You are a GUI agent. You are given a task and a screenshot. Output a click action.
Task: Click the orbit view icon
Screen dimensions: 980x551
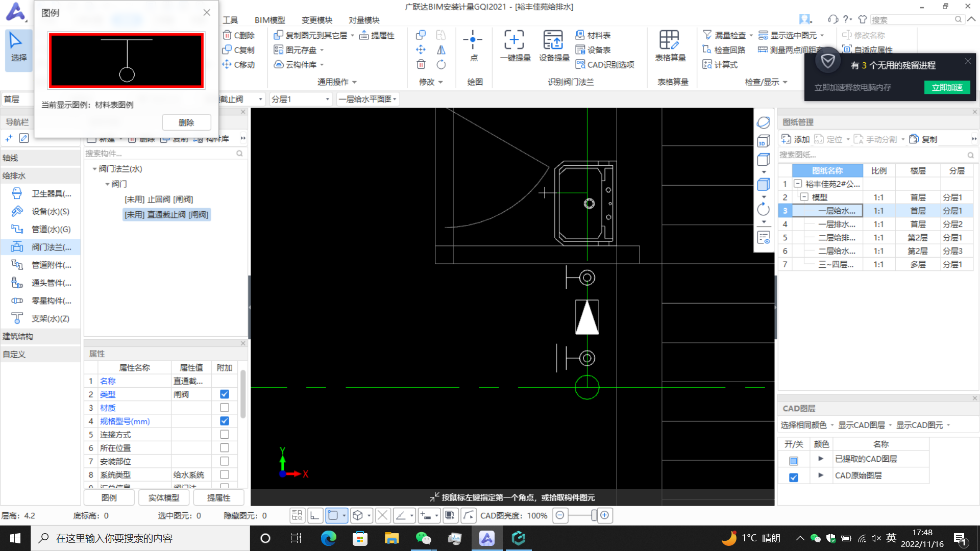pos(763,122)
